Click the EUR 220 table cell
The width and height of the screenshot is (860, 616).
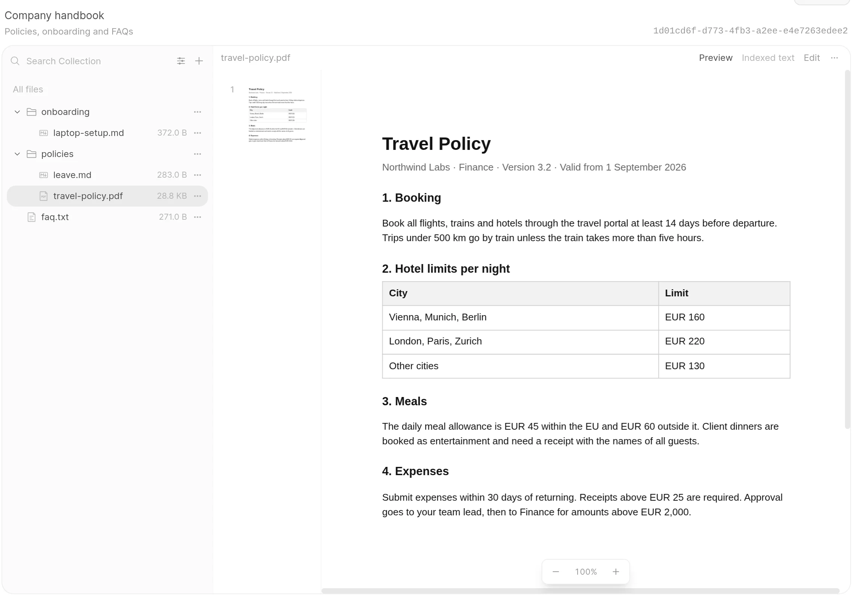coord(724,342)
